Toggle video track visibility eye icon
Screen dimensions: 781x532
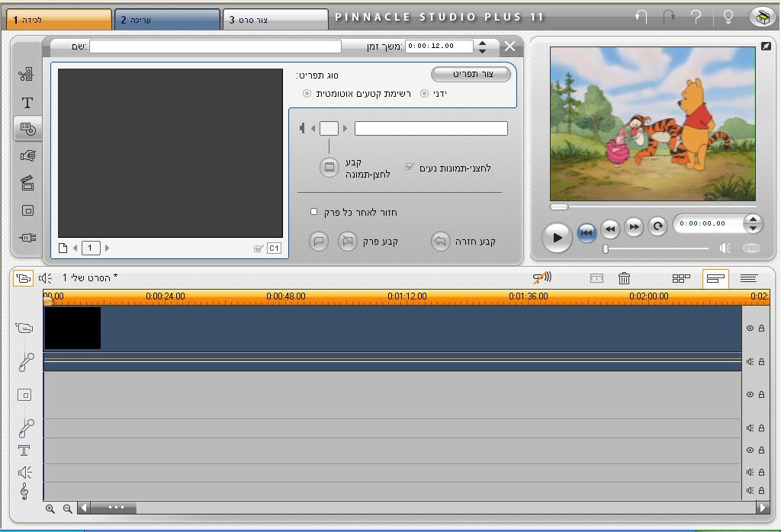[750, 328]
